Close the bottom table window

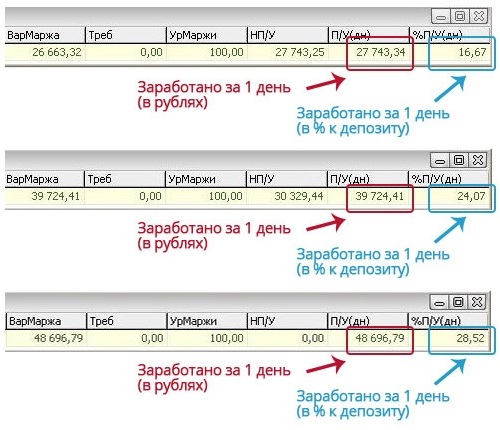[477, 302]
